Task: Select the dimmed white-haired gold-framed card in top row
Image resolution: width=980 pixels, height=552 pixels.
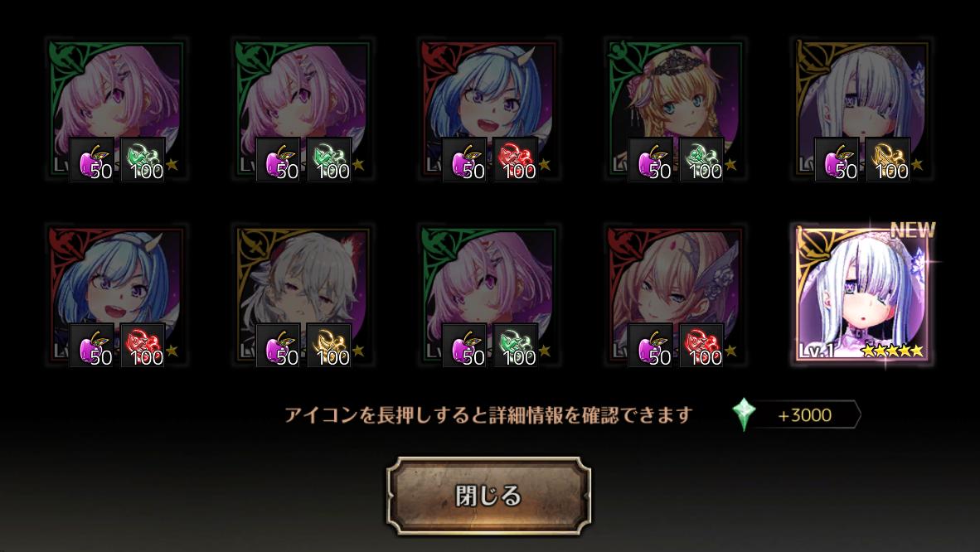Action: [862, 109]
